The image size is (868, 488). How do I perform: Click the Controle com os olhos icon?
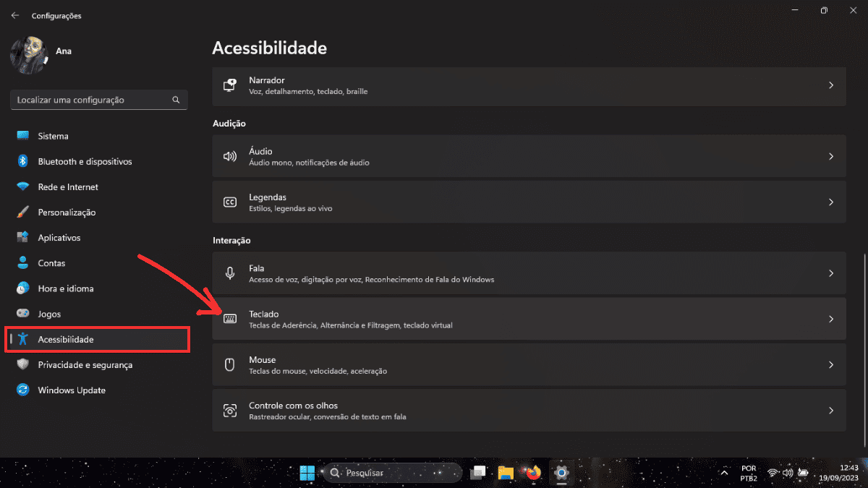pos(230,411)
